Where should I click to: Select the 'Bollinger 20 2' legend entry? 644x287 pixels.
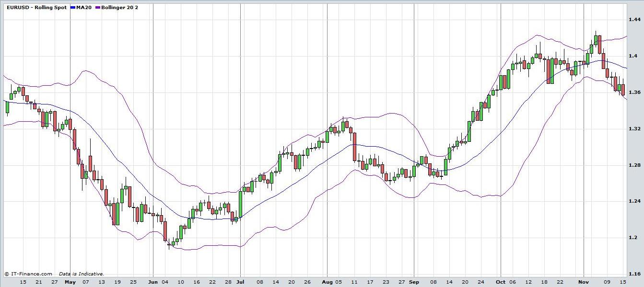click(117, 8)
